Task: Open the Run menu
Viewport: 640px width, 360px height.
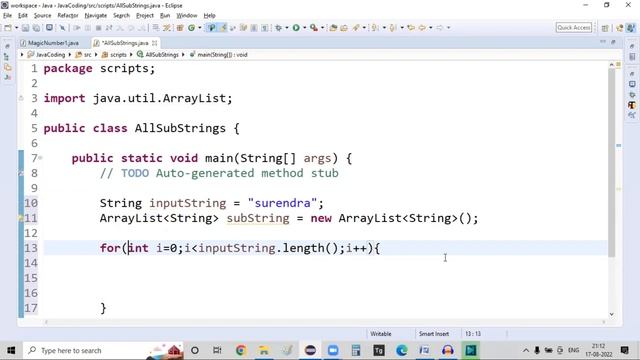Action: coord(165,16)
